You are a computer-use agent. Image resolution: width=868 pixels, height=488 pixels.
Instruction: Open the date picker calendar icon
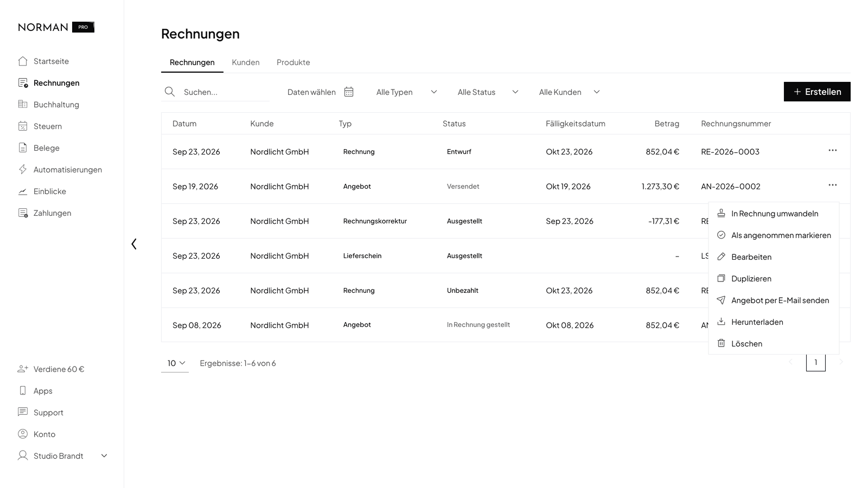pyautogui.click(x=349, y=92)
